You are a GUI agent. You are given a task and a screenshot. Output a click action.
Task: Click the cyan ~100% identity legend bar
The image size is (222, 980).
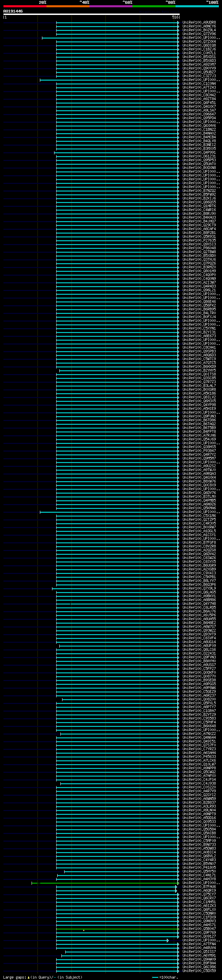click(x=197, y=6)
